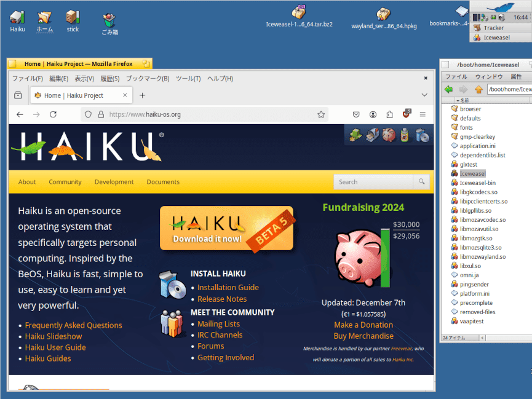Open 編集(E) menu in Firefox
Image resolution: width=532 pixels, height=399 pixels.
point(58,79)
